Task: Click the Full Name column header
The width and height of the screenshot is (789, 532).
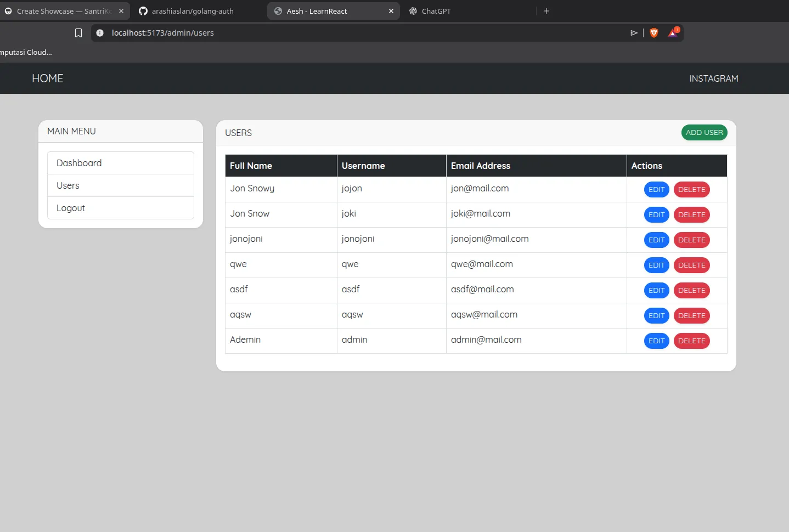Action: pos(281,166)
